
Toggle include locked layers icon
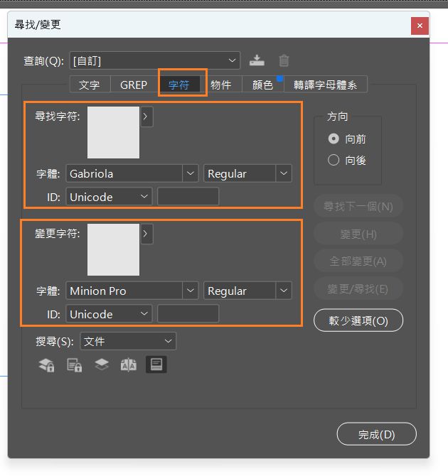[x=46, y=364]
